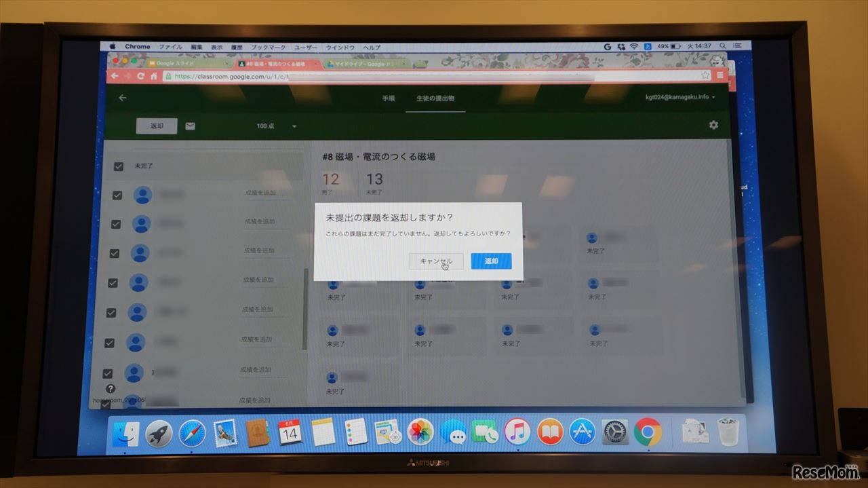Click the Chrome back navigation arrow
The height and width of the screenshot is (488, 868).
115,76
